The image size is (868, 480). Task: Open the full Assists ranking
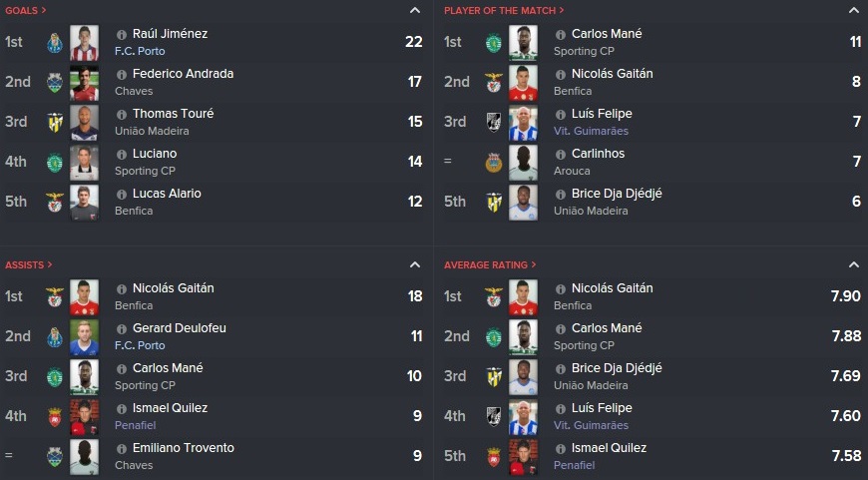(28, 265)
